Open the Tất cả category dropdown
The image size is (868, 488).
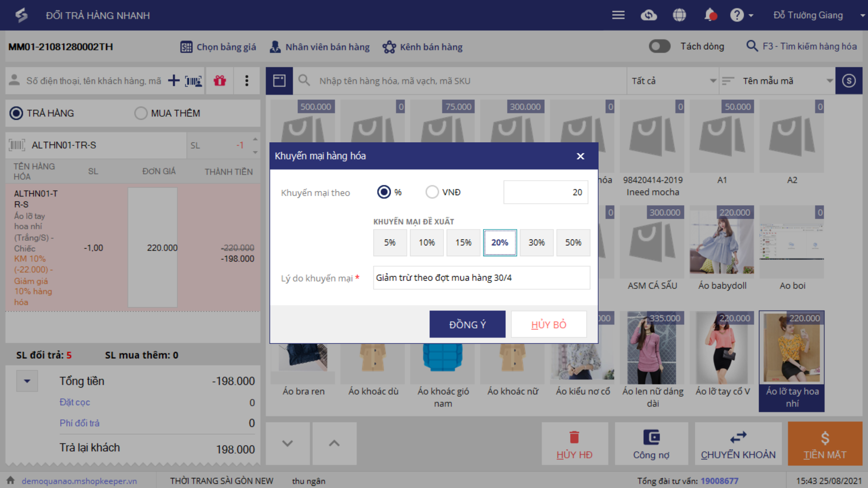(673, 81)
